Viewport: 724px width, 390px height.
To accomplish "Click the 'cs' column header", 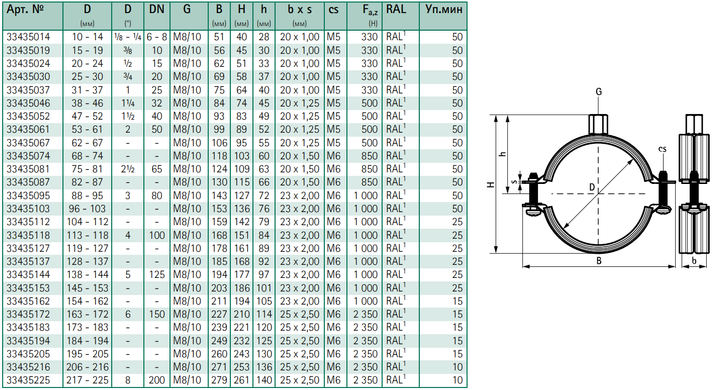I will (333, 9).
